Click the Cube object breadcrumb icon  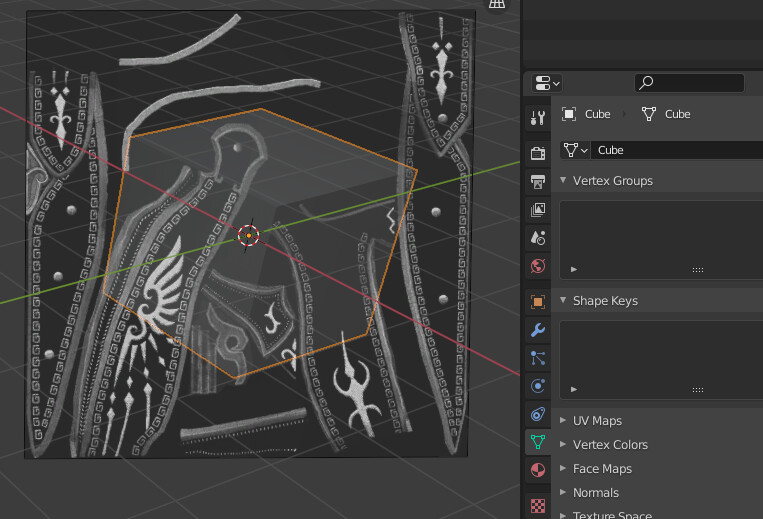point(569,114)
